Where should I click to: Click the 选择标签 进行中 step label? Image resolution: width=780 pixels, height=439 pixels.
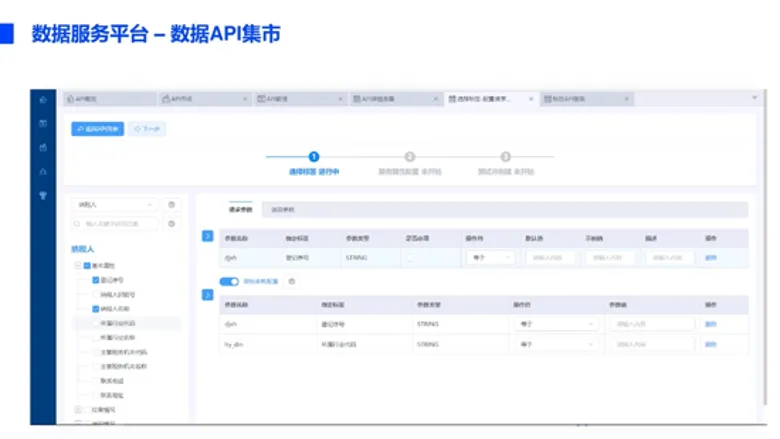pos(314,172)
